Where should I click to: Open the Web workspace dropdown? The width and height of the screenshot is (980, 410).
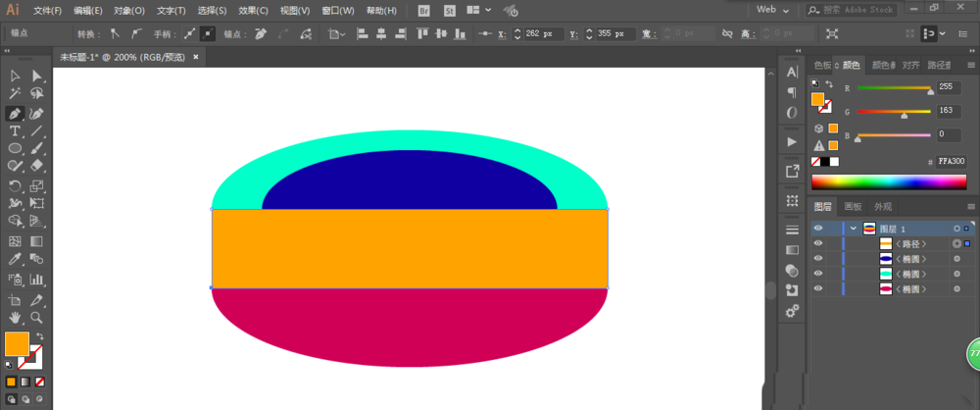(774, 10)
